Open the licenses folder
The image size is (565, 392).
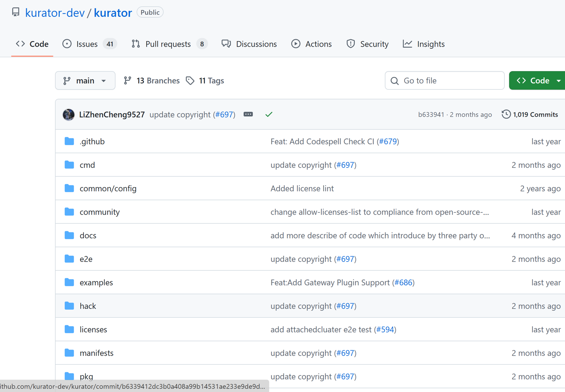click(93, 329)
